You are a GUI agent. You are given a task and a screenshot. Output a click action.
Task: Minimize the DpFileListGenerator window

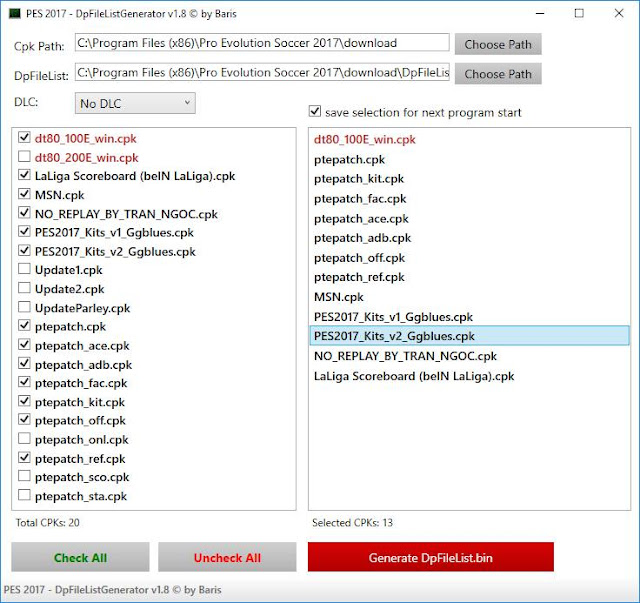click(x=540, y=13)
